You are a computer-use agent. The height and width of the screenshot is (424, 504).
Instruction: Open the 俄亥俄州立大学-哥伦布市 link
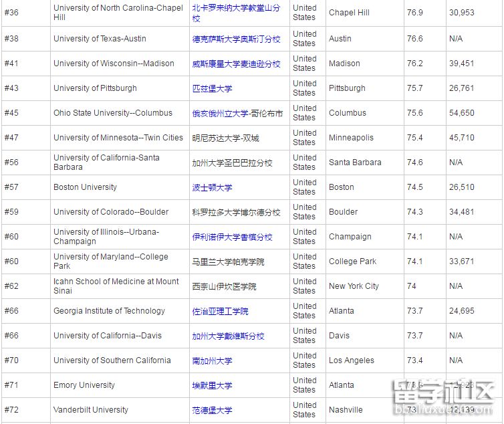point(237,113)
